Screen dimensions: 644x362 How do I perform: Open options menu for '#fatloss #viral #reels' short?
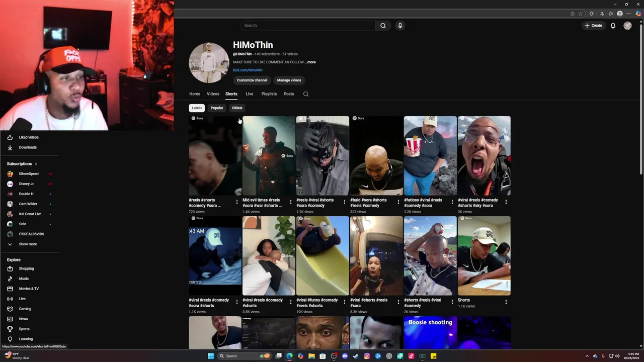click(x=452, y=202)
